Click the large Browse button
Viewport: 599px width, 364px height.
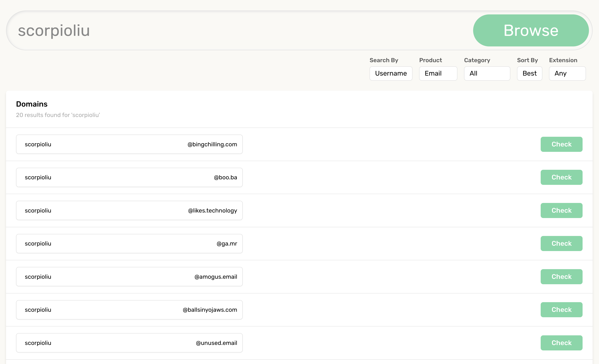pyautogui.click(x=531, y=30)
